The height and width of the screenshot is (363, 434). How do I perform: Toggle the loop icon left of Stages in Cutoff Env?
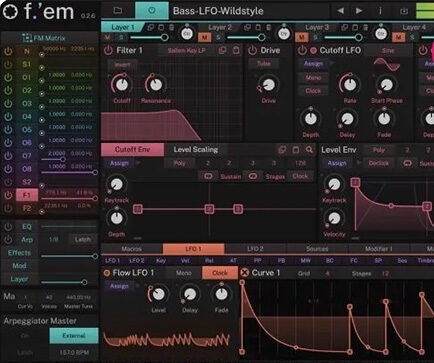[253, 176]
